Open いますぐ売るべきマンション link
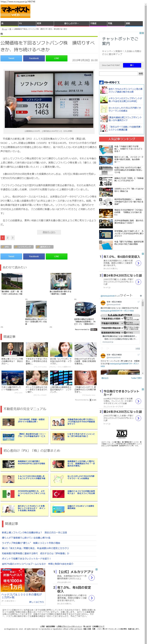 [x=81, y=435]
